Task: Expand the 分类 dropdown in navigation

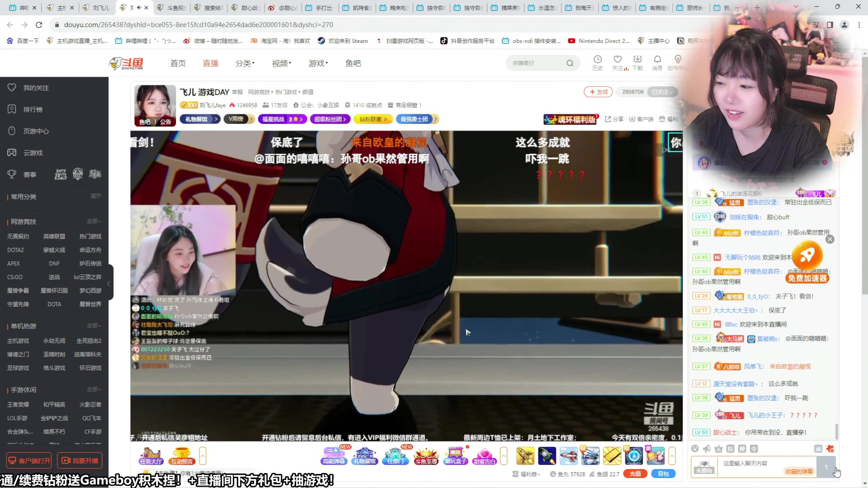Action: [x=245, y=63]
